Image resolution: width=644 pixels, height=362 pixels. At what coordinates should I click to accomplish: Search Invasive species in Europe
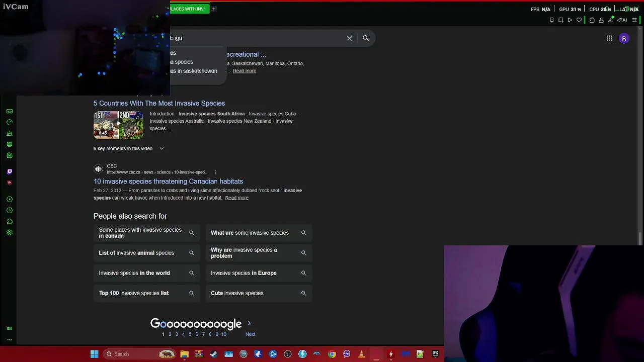tap(259, 273)
